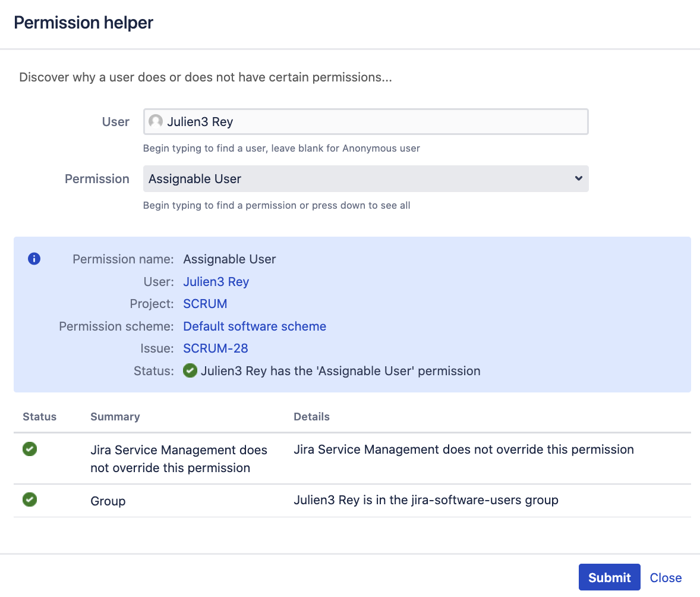Click the Summary column header

click(x=115, y=417)
